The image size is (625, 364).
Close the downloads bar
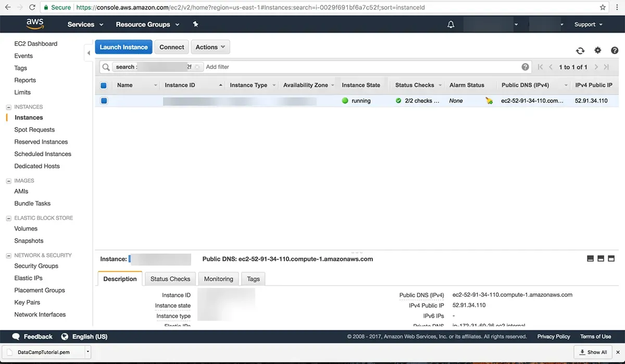click(x=618, y=352)
